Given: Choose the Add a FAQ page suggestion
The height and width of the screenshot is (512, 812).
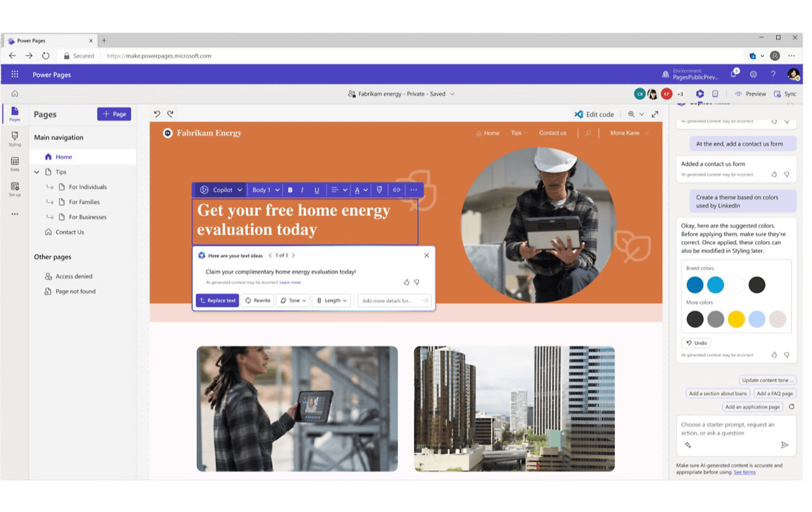Looking at the screenshot, I should (x=775, y=394).
